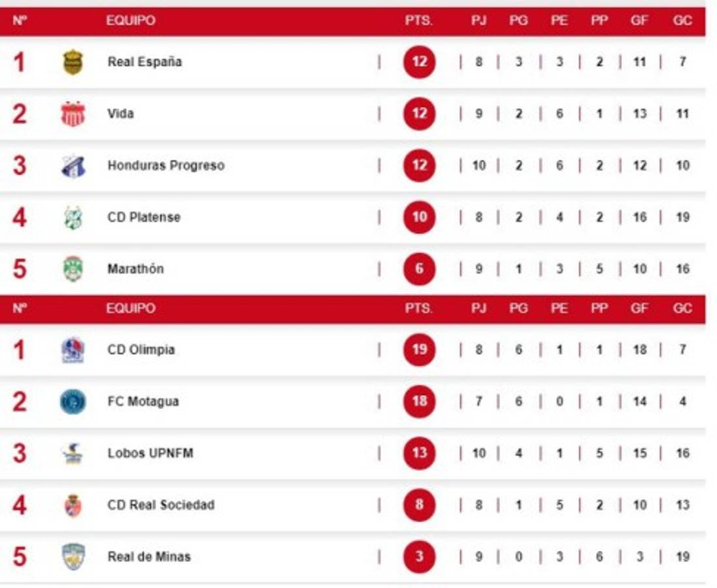Click the Vida team crest

coord(73,114)
